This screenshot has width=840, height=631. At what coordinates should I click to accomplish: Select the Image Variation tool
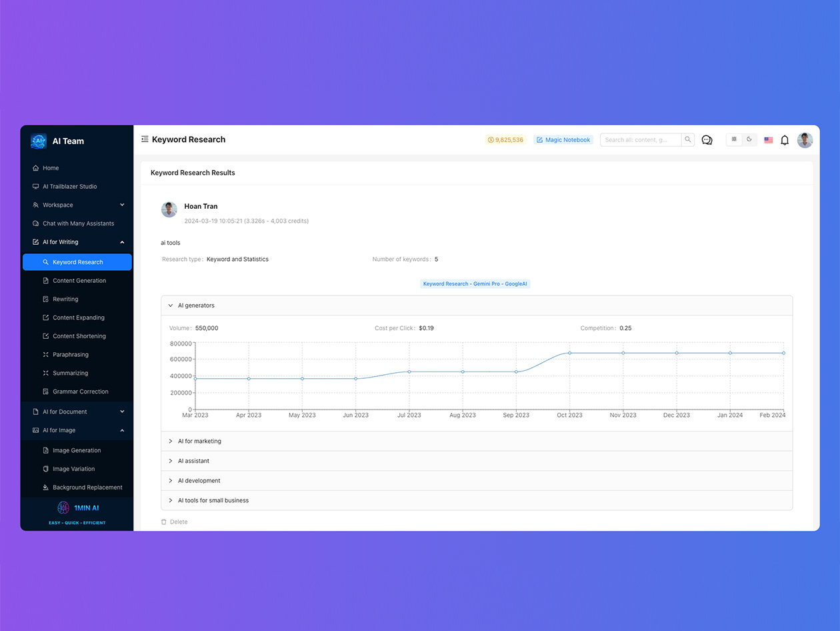[72, 469]
